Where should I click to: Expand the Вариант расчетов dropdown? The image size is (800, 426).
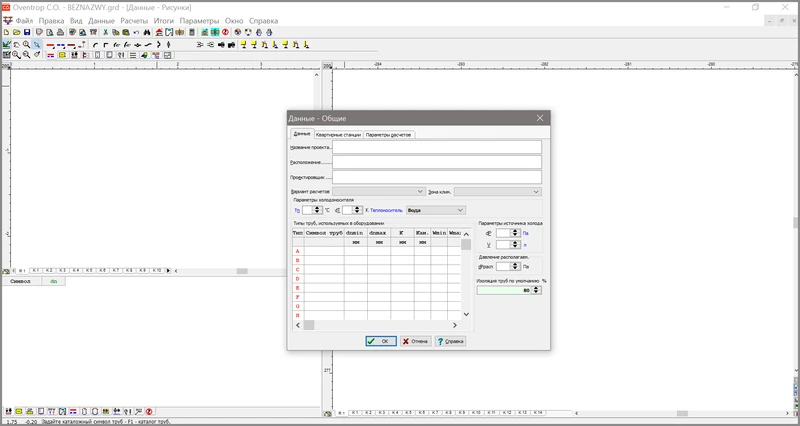pyautogui.click(x=420, y=191)
